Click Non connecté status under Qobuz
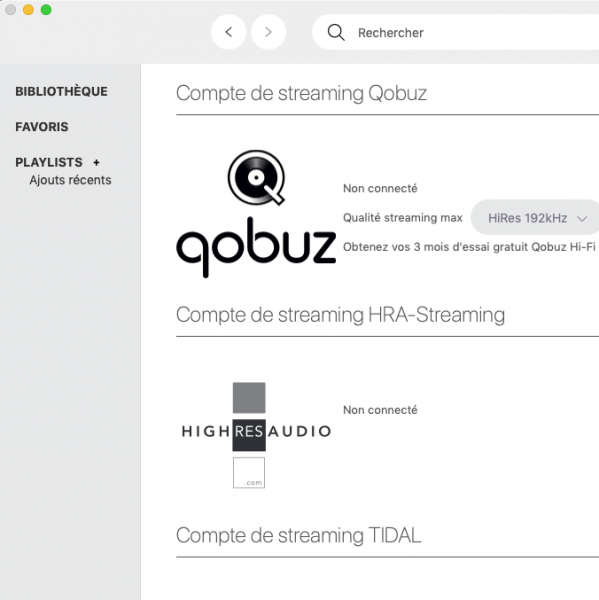This screenshot has height=600, width=599. pyautogui.click(x=380, y=188)
